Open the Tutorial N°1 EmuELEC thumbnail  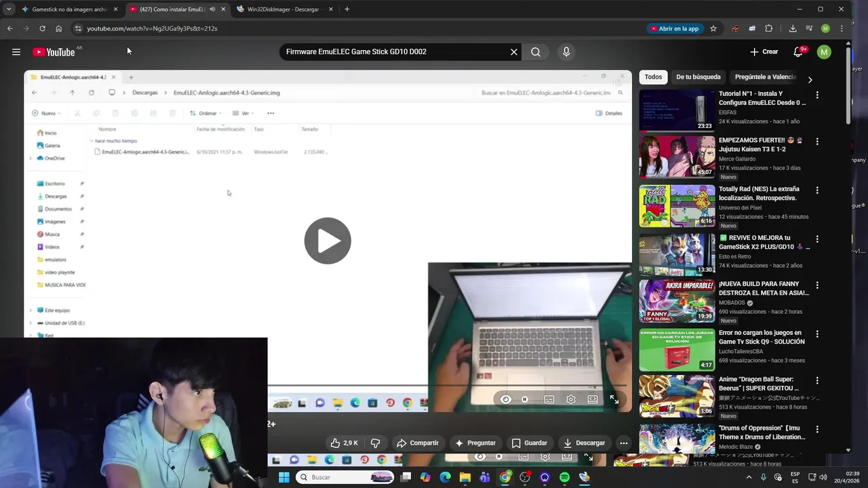677,110
